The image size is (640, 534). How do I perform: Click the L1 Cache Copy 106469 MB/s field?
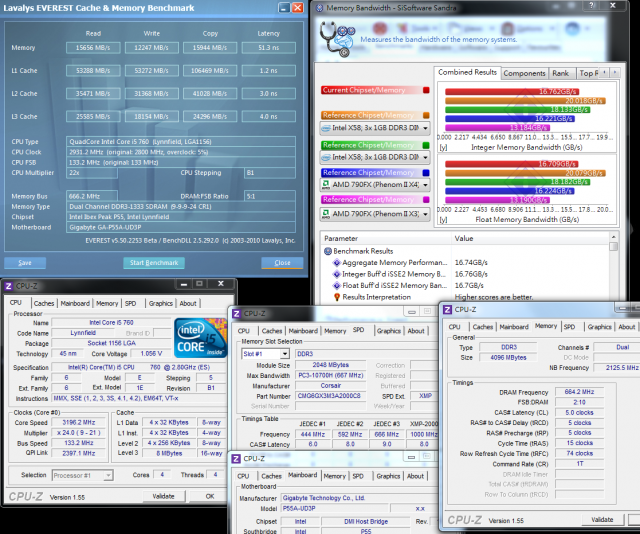click(210, 71)
